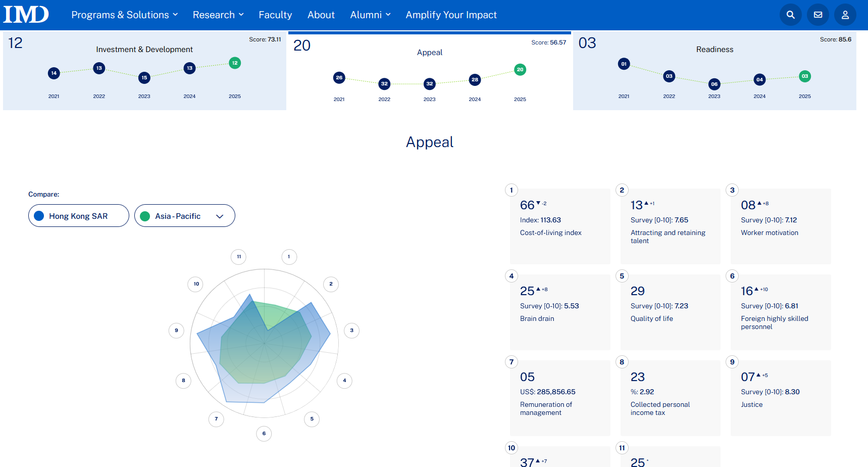Open the About menu item
The width and height of the screenshot is (868, 467).
(321, 15)
